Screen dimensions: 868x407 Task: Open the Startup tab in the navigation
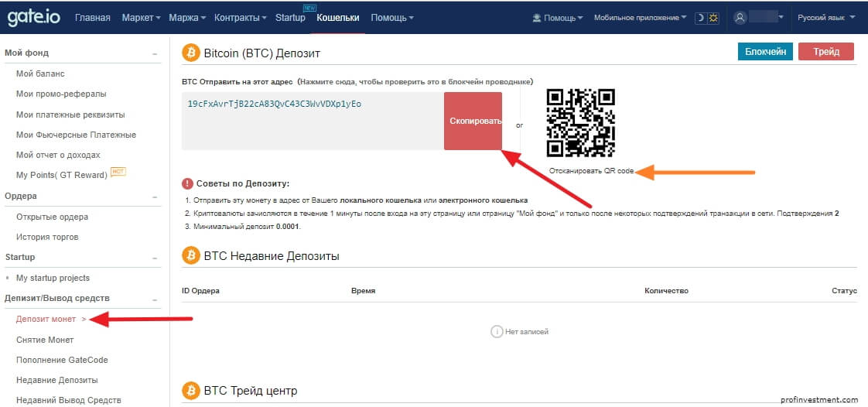click(290, 18)
